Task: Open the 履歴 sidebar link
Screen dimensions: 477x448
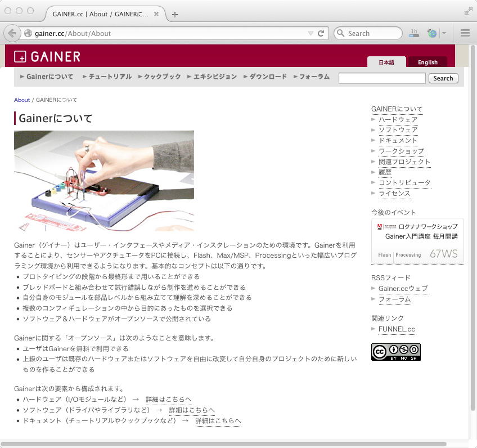Action: pos(385,172)
